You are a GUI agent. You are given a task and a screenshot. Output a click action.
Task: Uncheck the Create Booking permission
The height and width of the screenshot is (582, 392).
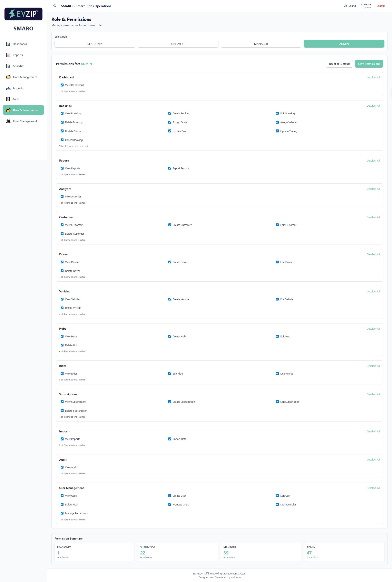pyautogui.click(x=170, y=113)
